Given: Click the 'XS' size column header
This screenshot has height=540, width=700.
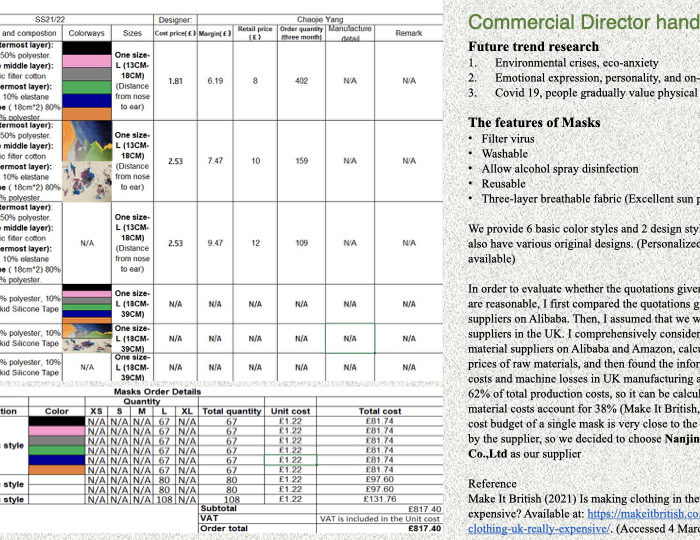Looking at the screenshot, I should pyautogui.click(x=96, y=411).
